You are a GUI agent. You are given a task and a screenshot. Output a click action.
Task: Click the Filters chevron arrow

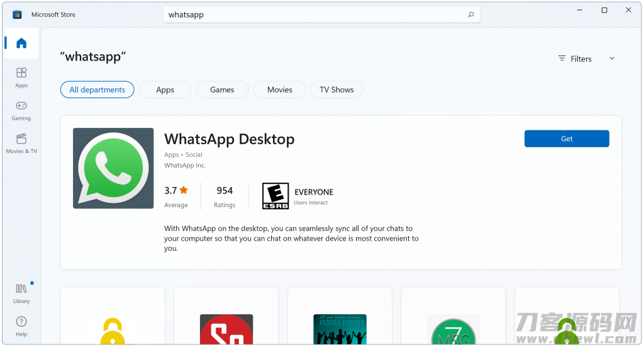pyautogui.click(x=612, y=59)
